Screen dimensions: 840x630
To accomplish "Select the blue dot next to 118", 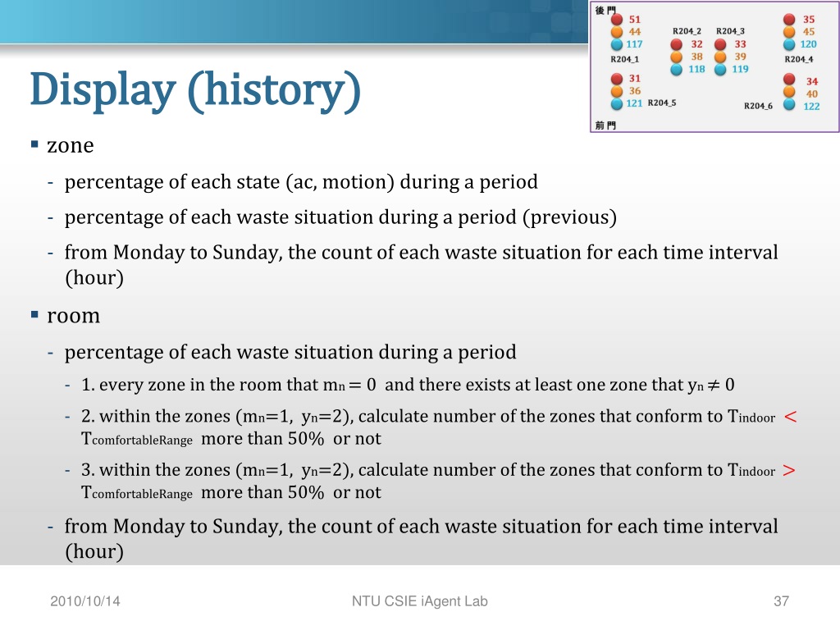I will click(x=677, y=69).
